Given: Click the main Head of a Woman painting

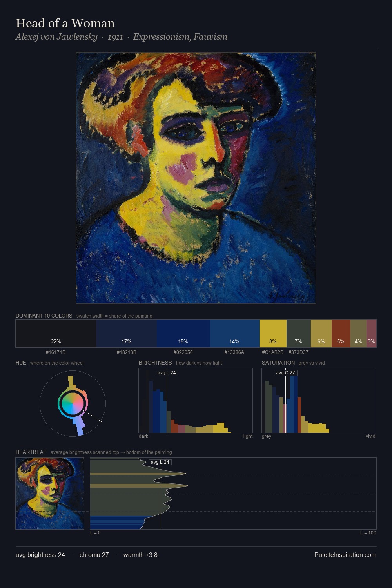Looking at the screenshot, I should click(x=196, y=178).
